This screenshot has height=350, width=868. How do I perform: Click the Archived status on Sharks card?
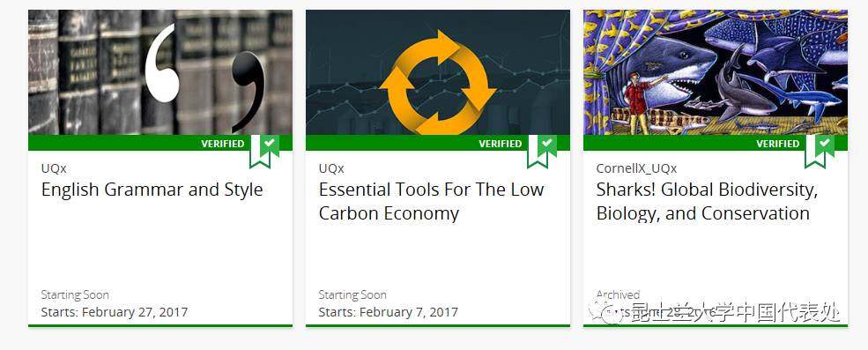tap(618, 294)
